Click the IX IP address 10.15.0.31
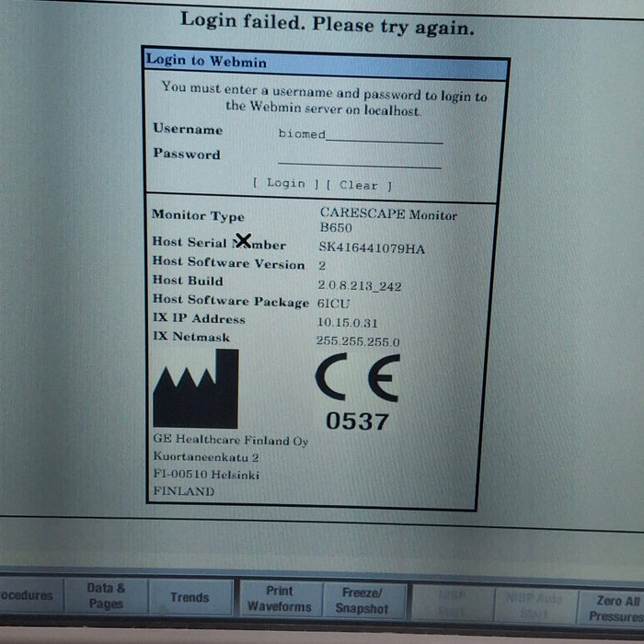Viewport: 644px width, 644px height. click(x=350, y=323)
